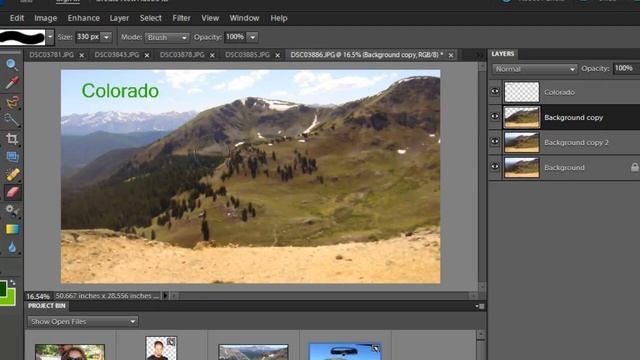640x360 pixels.
Task: Click the document dimensions text in status bar
Action: pos(107,296)
